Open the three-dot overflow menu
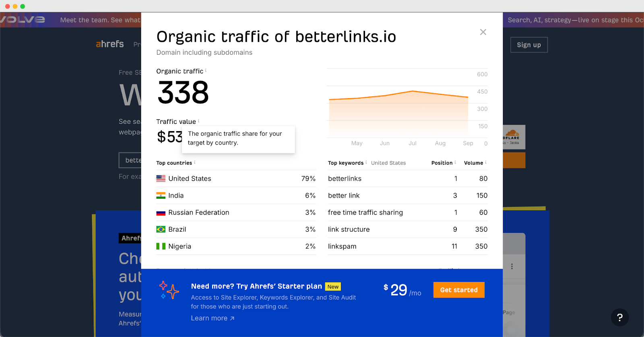 click(512, 266)
